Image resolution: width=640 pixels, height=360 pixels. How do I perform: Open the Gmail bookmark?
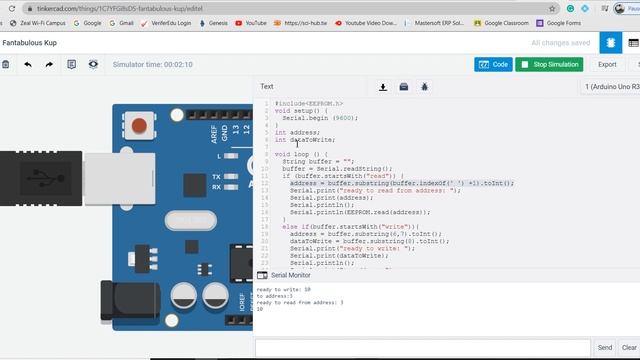[122, 23]
